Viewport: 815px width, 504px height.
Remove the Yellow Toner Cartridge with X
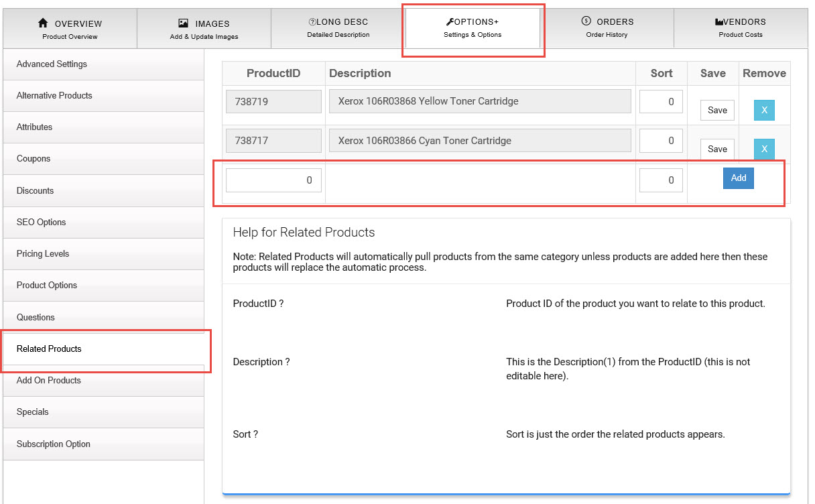764,111
